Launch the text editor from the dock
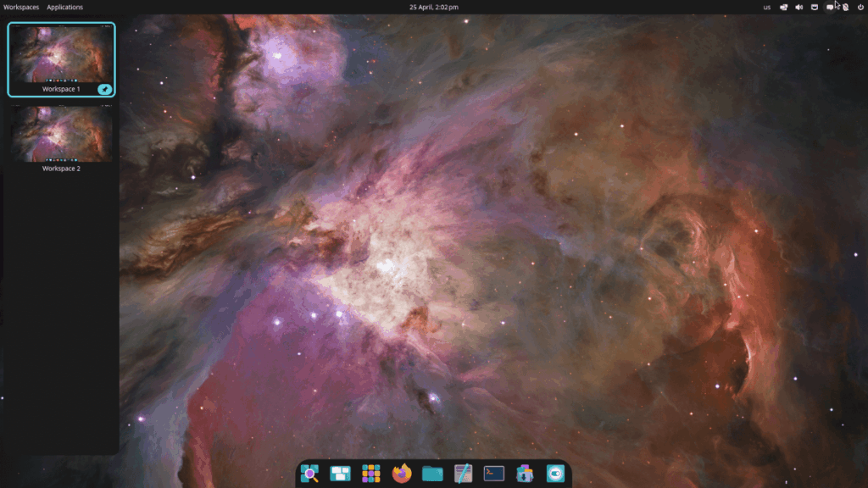 click(x=463, y=474)
